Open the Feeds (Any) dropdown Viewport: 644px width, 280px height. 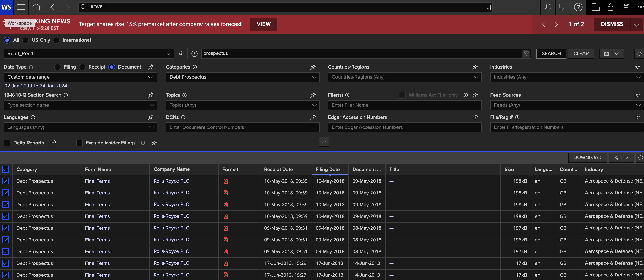coord(567,105)
